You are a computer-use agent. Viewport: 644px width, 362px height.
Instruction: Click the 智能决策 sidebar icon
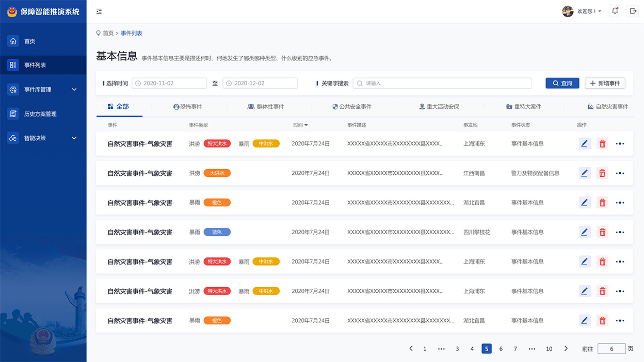point(13,138)
